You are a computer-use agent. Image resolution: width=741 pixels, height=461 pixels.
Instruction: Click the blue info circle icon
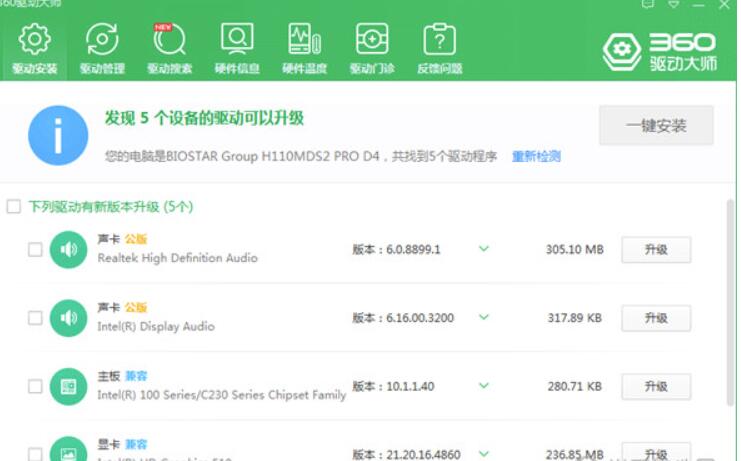click(x=58, y=136)
